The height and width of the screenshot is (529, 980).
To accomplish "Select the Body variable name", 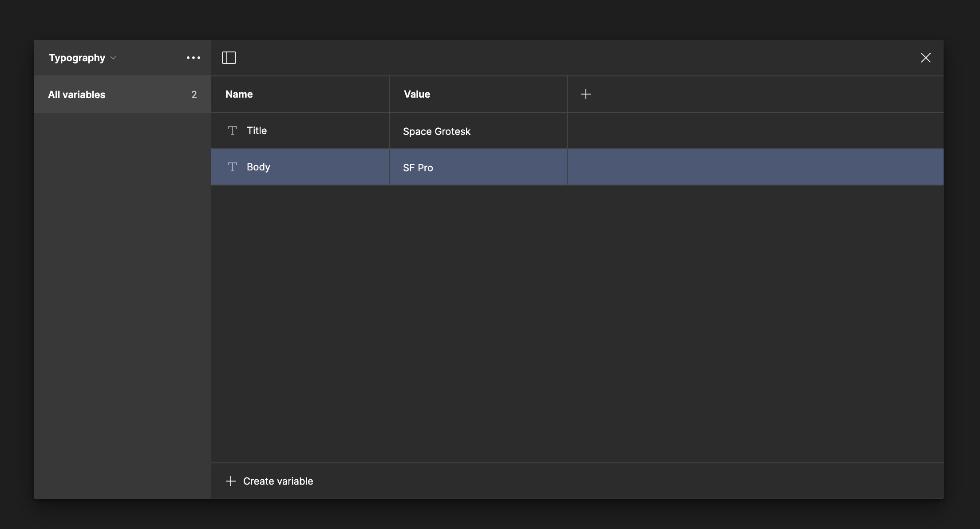I will tap(258, 167).
